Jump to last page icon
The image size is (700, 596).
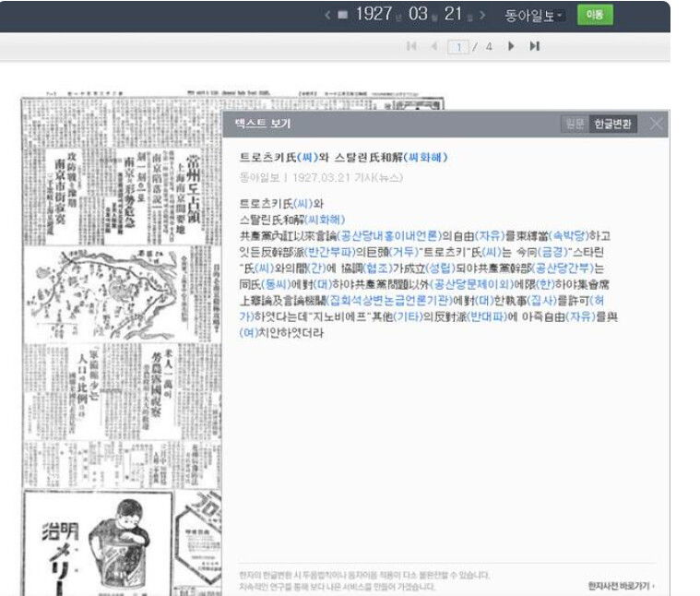(534, 46)
